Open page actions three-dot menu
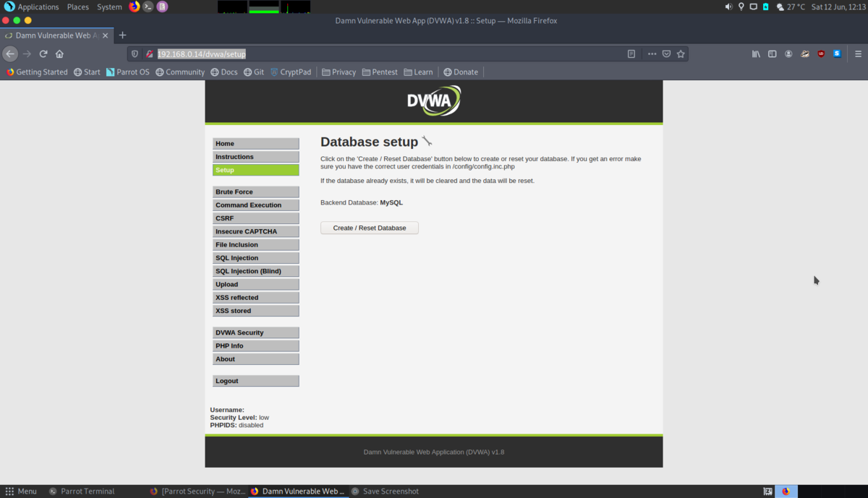This screenshot has height=498, width=868. (652, 53)
